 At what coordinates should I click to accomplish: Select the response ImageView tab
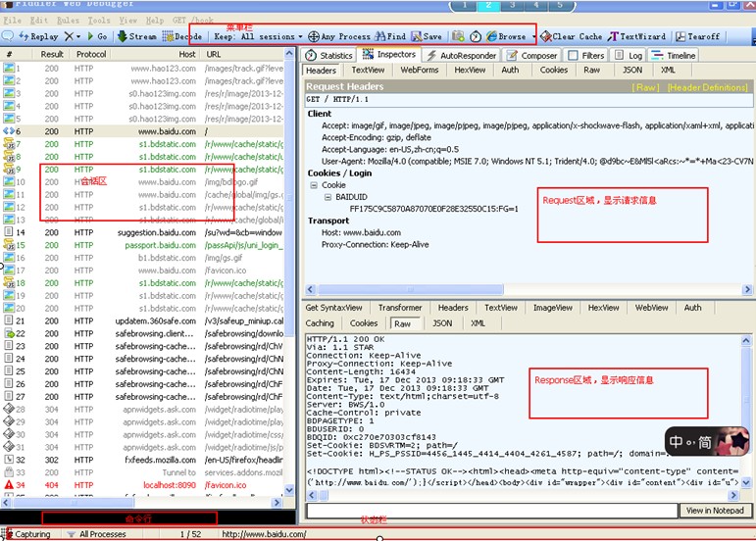point(552,308)
